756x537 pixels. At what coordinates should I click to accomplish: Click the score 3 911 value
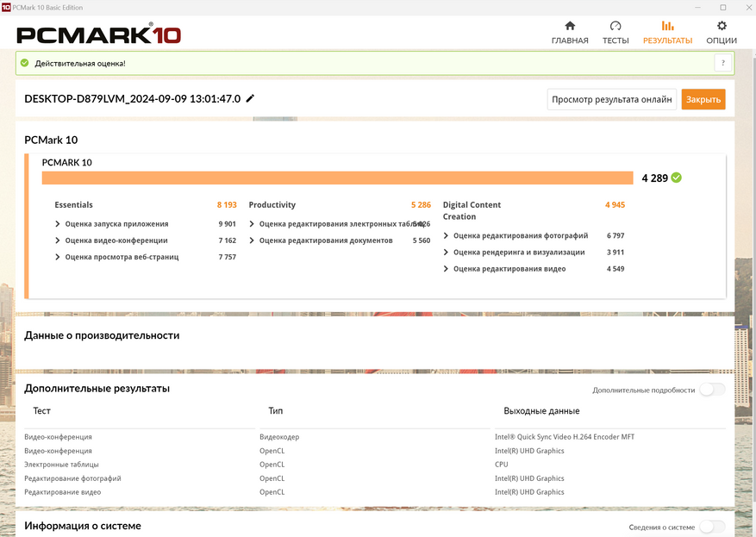(x=615, y=252)
